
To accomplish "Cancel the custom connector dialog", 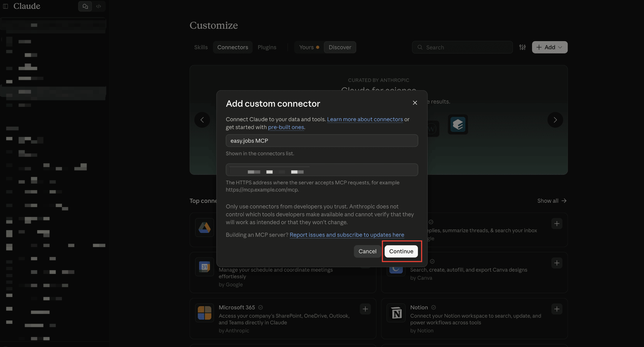I will coord(367,251).
